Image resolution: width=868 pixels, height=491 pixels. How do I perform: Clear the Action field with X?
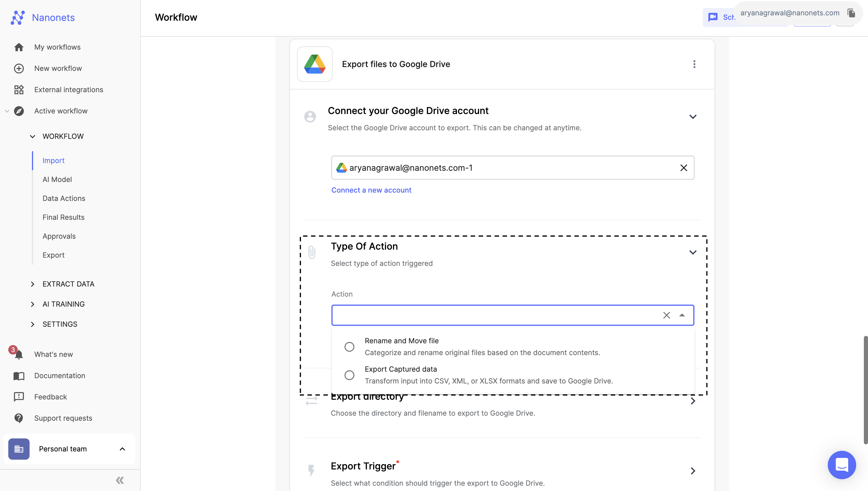[667, 315]
